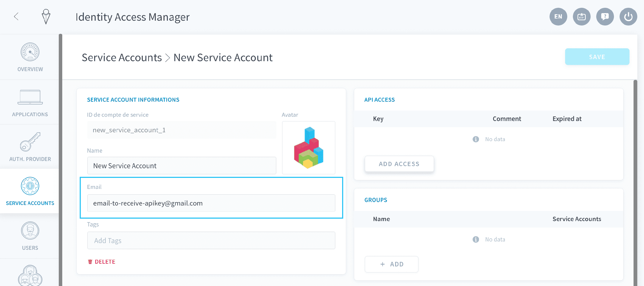The width and height of the screenshot is (644, 286).
Task: Click the Expired at column header
Action: point(567,119)
